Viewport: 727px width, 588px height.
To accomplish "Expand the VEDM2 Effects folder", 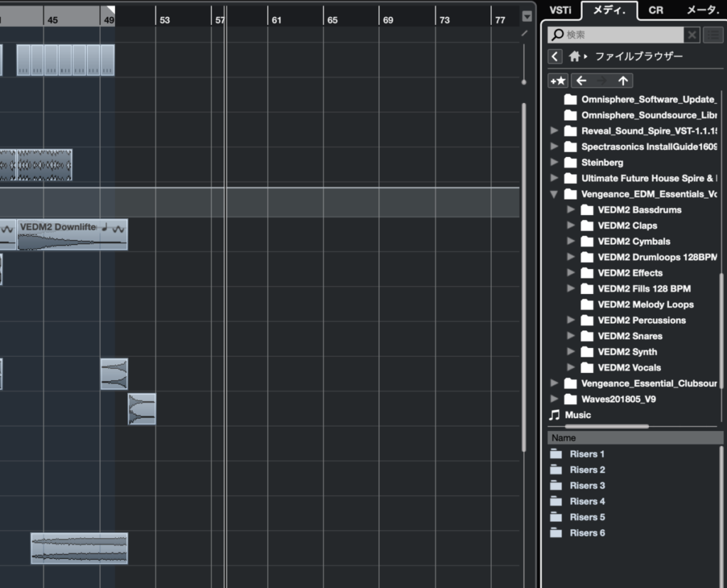I will click(x=571, y=273).
